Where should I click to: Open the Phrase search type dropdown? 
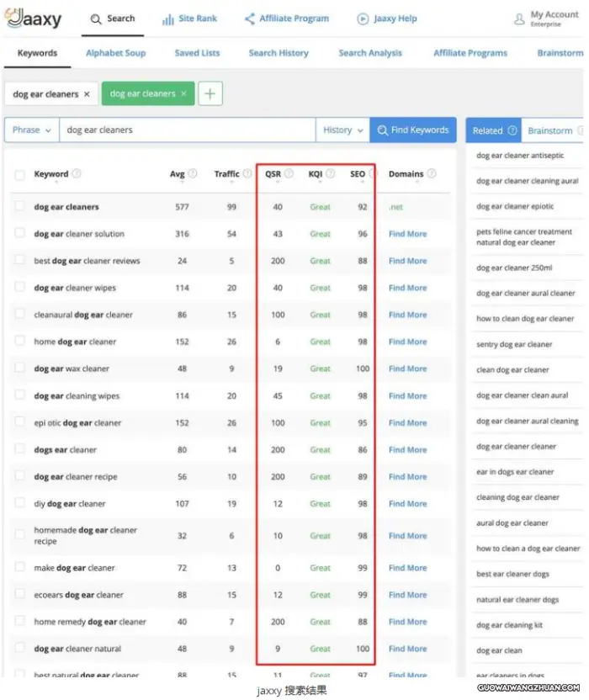click(x=32, y=130)
